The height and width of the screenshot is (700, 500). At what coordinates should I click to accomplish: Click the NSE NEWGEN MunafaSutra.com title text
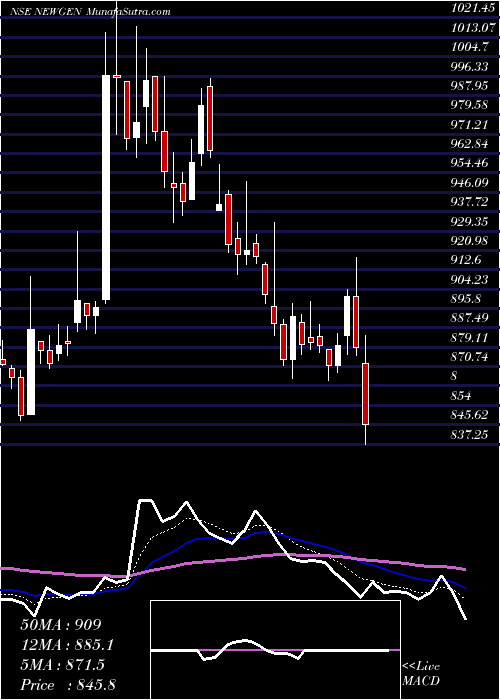91,11
